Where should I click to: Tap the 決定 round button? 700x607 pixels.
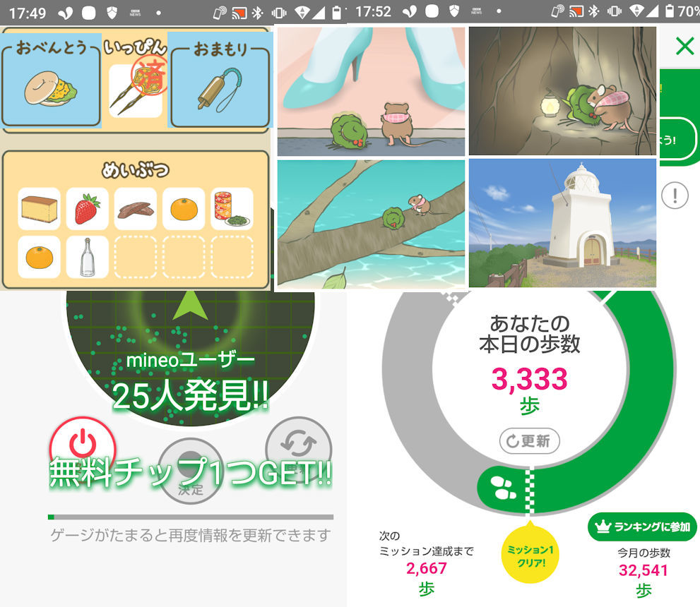point(191,471)
